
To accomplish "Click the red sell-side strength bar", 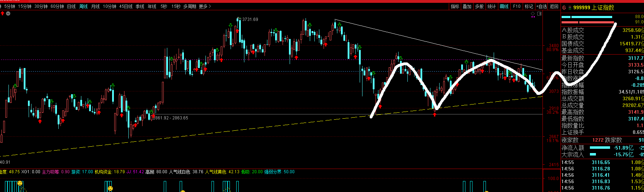I will click(588, 22).
